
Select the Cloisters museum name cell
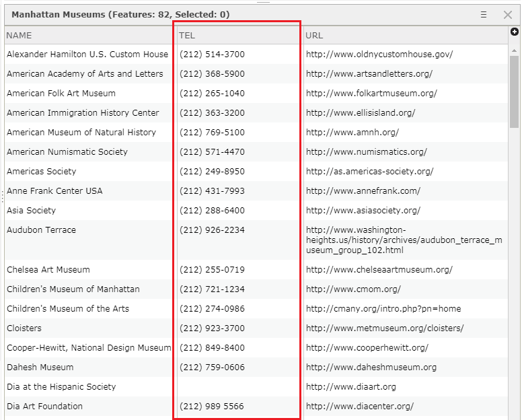click(24, 328)
